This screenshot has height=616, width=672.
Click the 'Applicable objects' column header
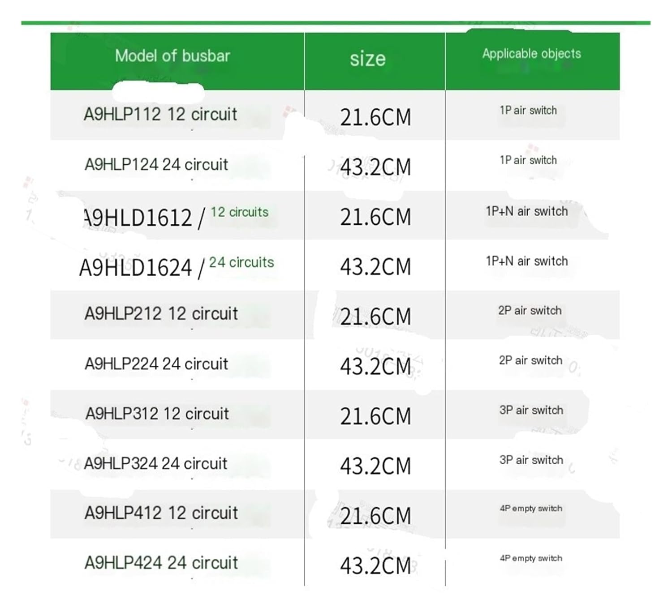coord(531,54)
